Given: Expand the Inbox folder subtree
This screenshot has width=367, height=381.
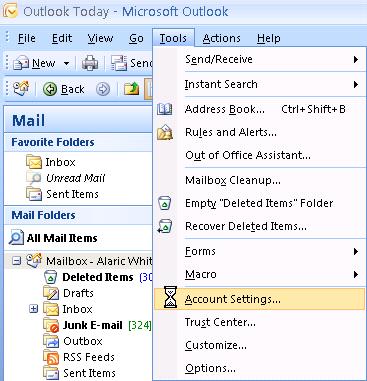Looking at the screenshot, I should tap(33, 309).
